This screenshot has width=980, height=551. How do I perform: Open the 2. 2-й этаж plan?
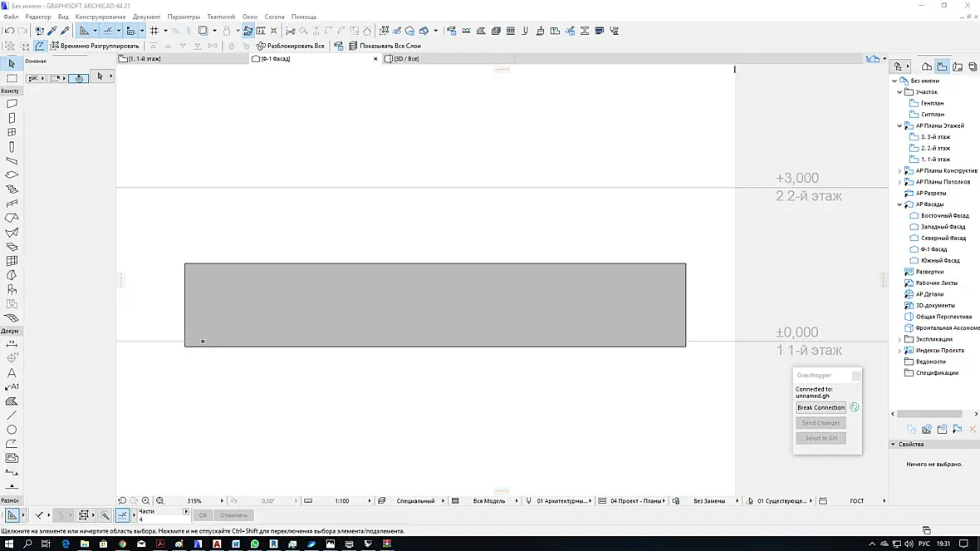click(x=935, y=148)
